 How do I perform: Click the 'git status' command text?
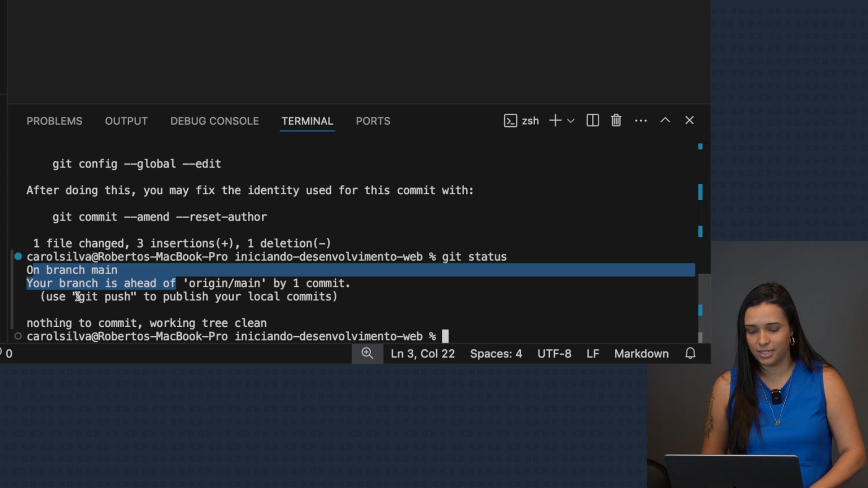(x=474, y=257)
